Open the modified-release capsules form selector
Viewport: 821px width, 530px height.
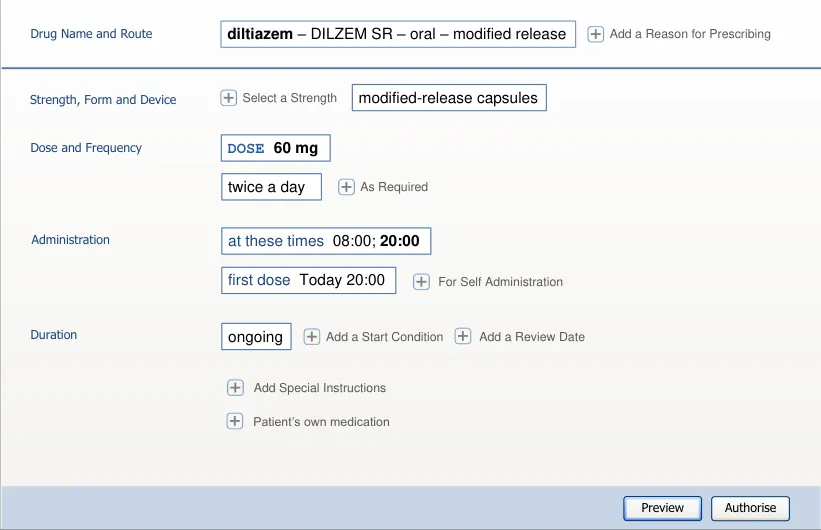[449, 98]
